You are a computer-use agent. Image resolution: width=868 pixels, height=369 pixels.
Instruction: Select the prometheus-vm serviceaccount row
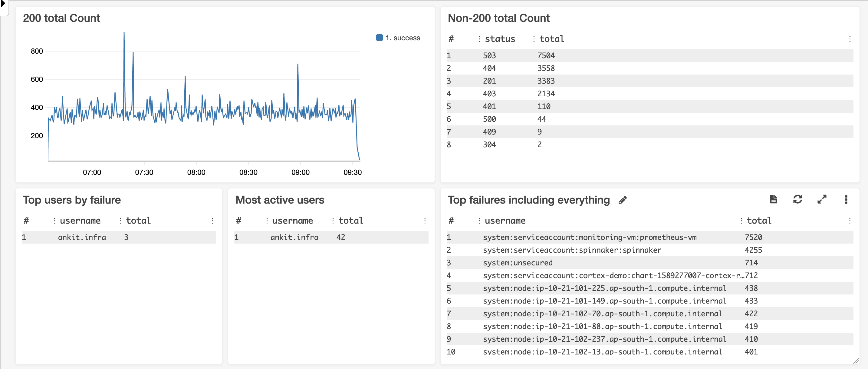(589, 237)
